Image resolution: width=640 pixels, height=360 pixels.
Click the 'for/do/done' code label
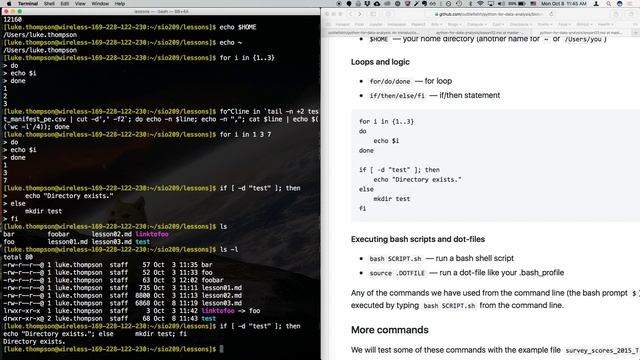(390, 81)
